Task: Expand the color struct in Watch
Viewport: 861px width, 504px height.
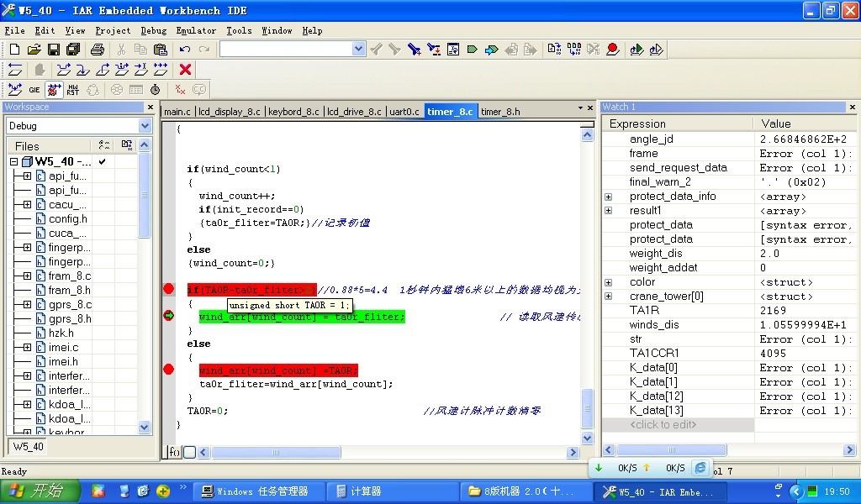Action: point(609,282)
